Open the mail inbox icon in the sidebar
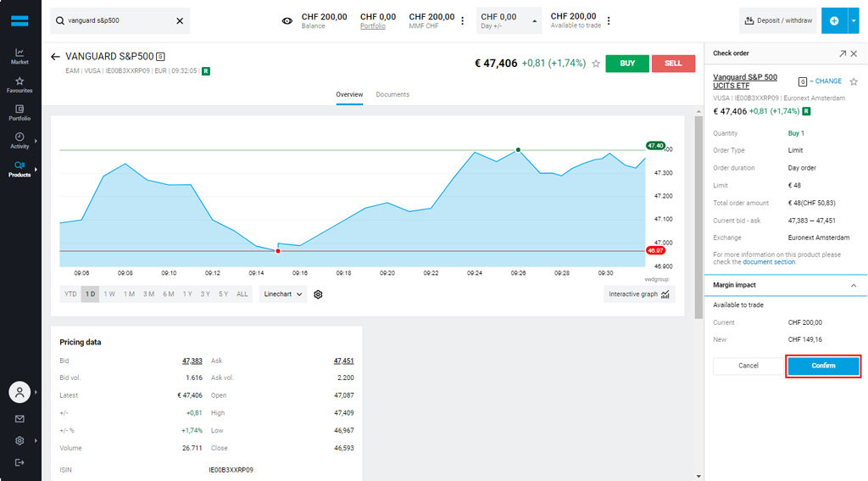 tap(19, 418)
